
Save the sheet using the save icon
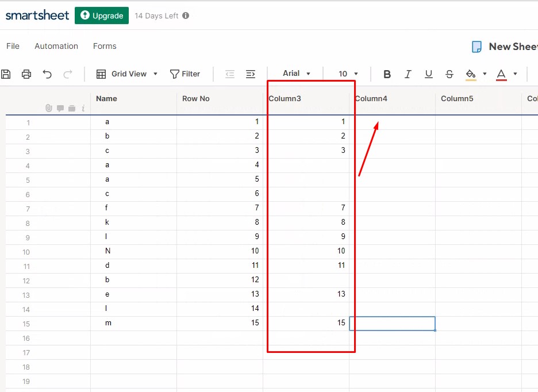pos(6,74)
